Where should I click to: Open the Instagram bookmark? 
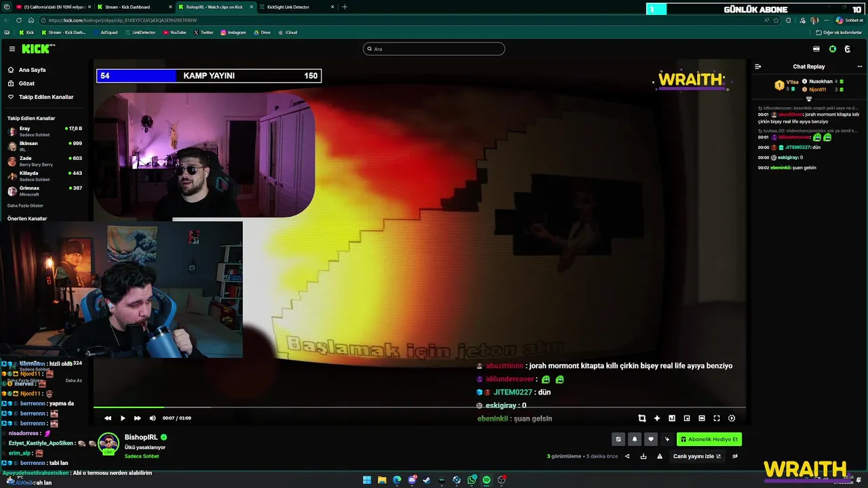coord(233,32)
